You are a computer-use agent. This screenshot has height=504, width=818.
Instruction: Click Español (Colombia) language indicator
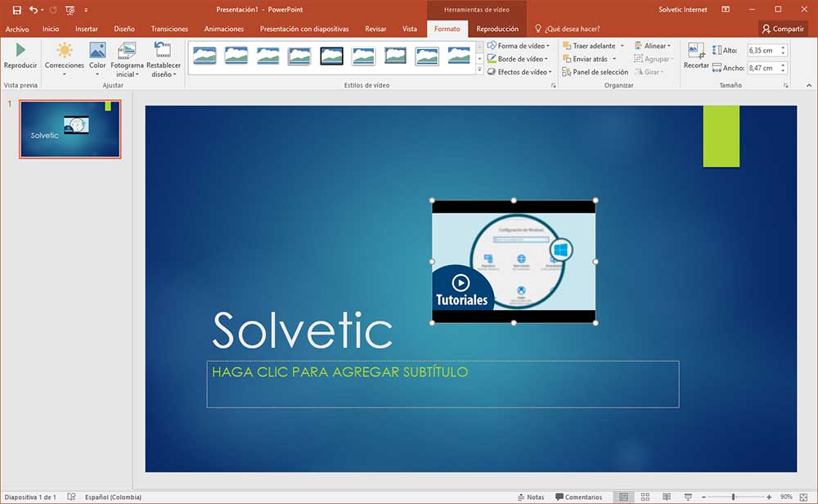[113, 497]
